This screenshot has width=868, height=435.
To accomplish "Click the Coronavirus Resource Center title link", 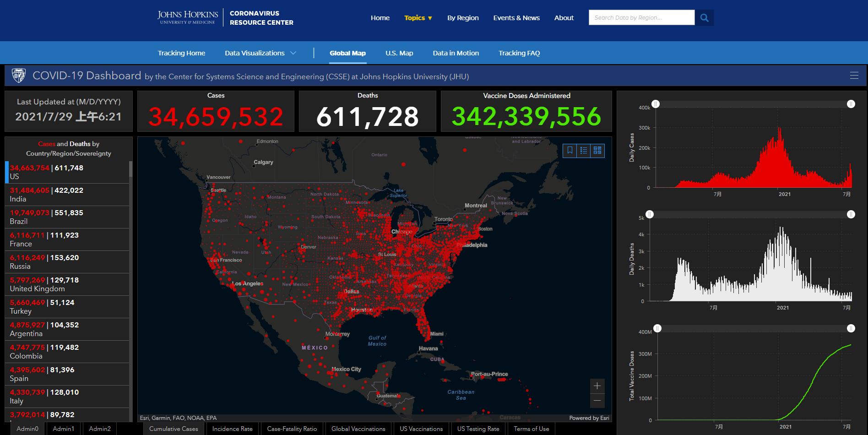I will pos(261,18).
